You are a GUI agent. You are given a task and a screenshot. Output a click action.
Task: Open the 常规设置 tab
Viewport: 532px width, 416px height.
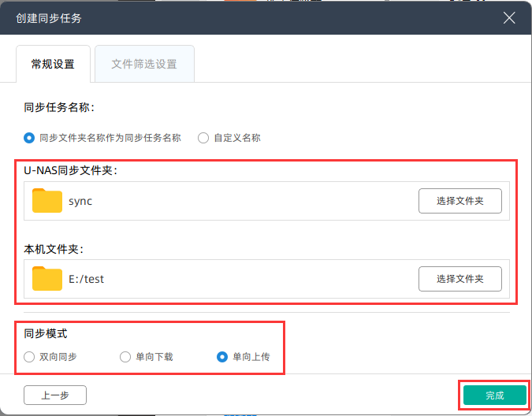(53, 64)
